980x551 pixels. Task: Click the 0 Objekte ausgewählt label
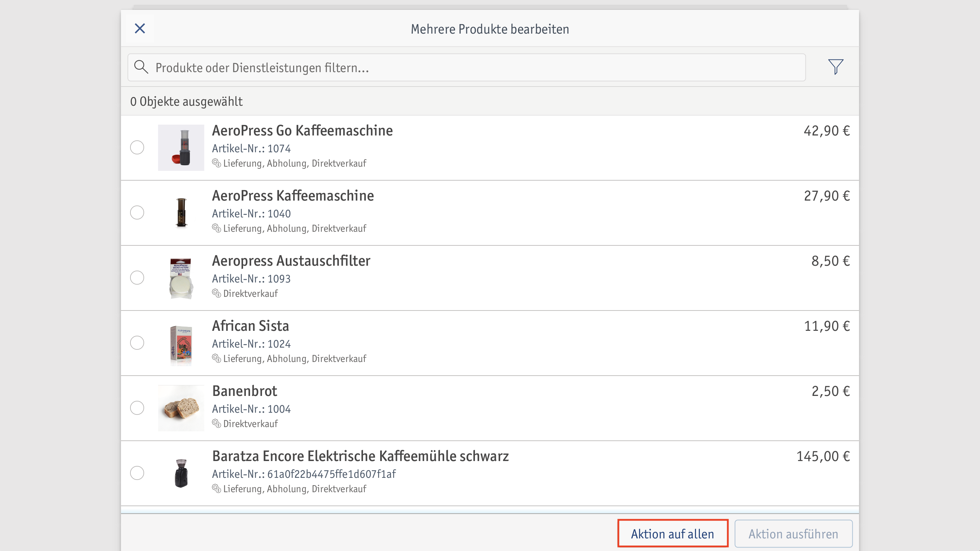(186, 102)
